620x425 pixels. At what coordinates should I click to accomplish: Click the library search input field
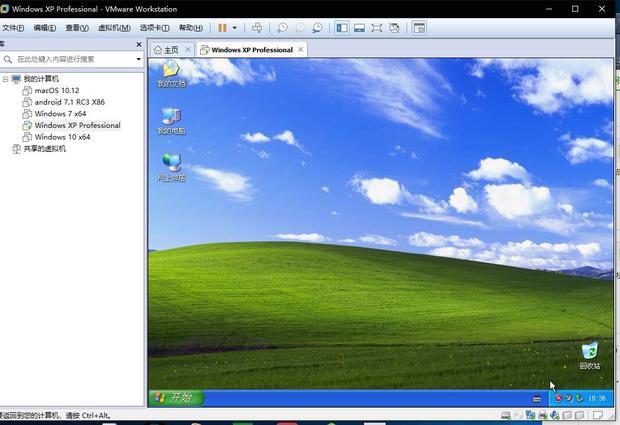(x=70, y=60)
